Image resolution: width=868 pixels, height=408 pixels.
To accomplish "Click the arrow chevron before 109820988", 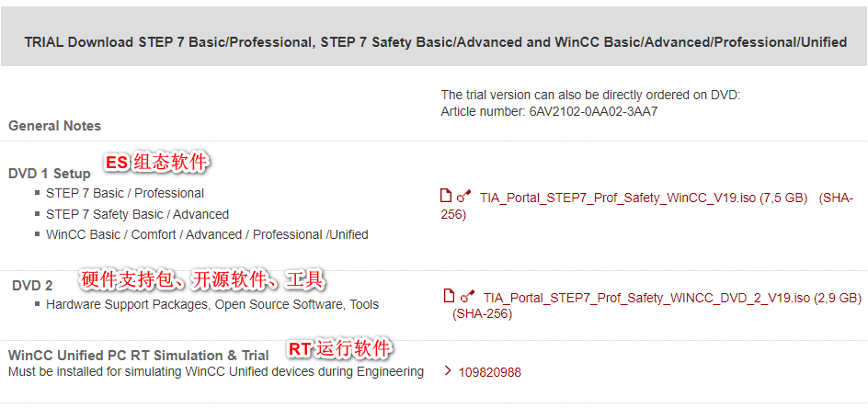I will tap(447, 371).
